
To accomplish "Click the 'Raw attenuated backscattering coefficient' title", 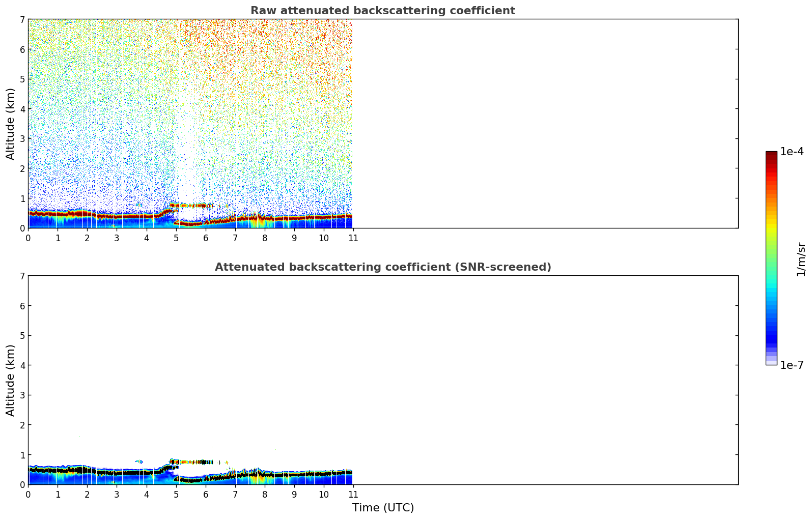I will [x=382, y=11].
